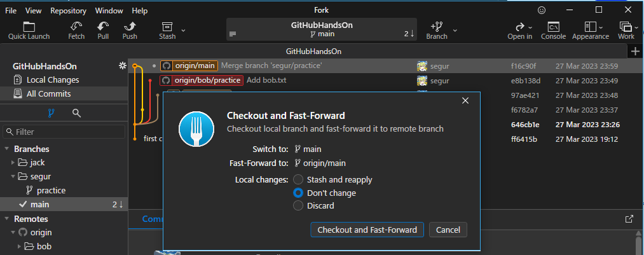Cancel the checkout dialog
This screenshot has height=255, width=644.
coord(448,230)
